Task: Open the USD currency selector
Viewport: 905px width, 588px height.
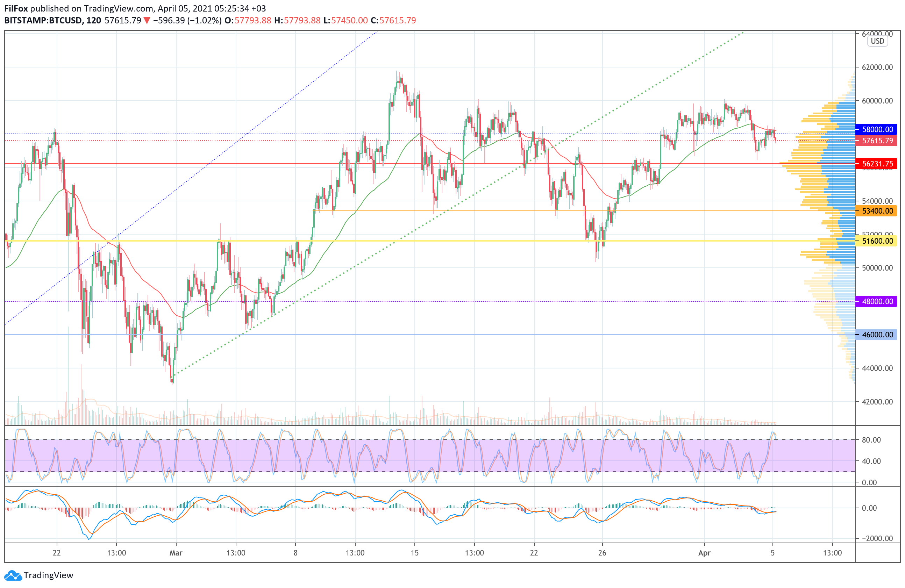Action: click(877, 41)
